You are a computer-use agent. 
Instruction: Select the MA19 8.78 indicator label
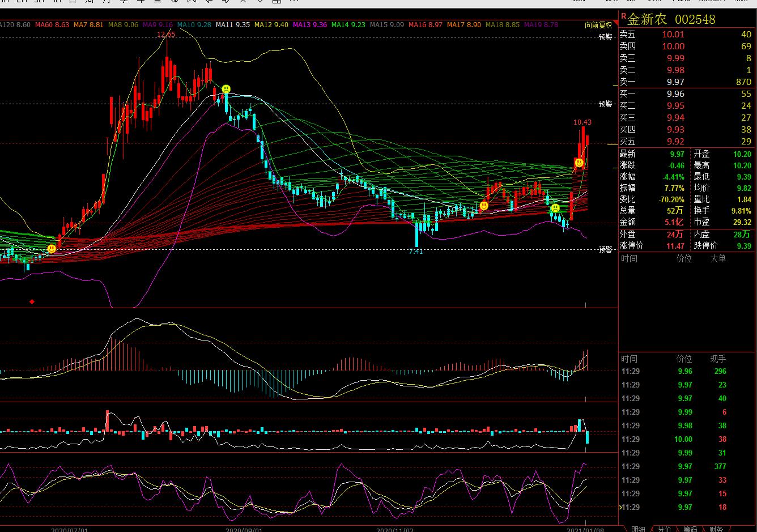click(x=541, y=25)
